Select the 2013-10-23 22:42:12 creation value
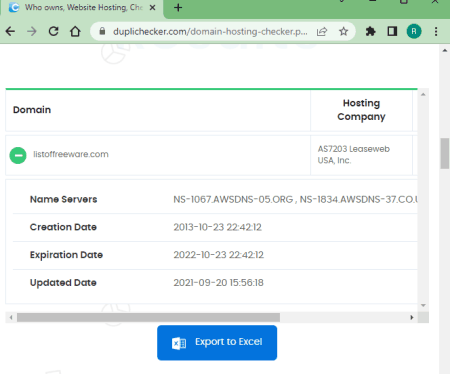The height and width of the screenshot is (374, 450). click(x=217, y=227)
